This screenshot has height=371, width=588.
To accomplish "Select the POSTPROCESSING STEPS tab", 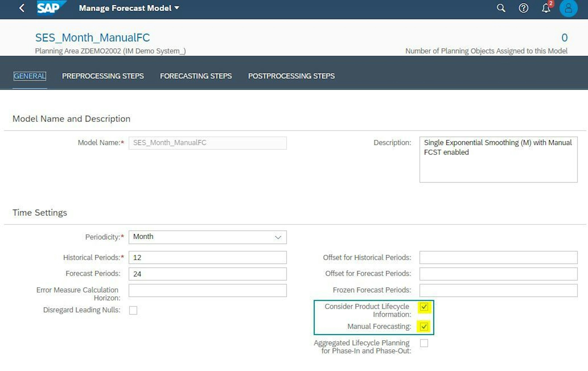I will tap(291, 76).
